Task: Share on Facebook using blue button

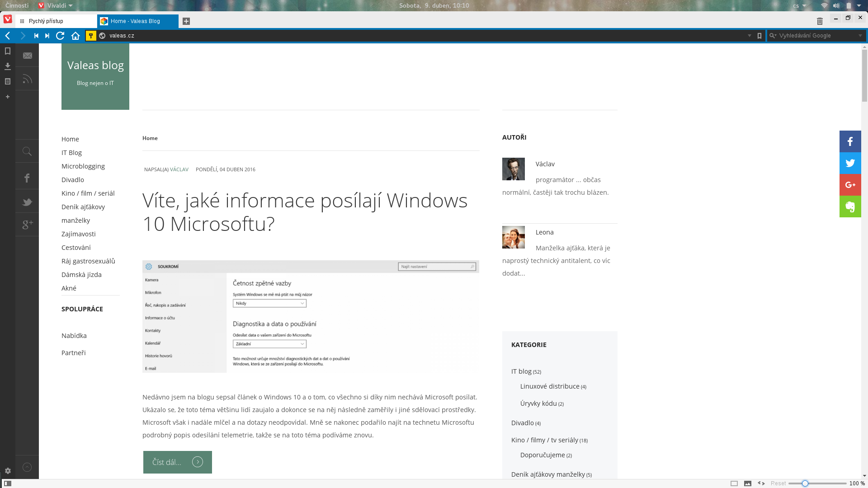Action: click(x=850, y=141)
